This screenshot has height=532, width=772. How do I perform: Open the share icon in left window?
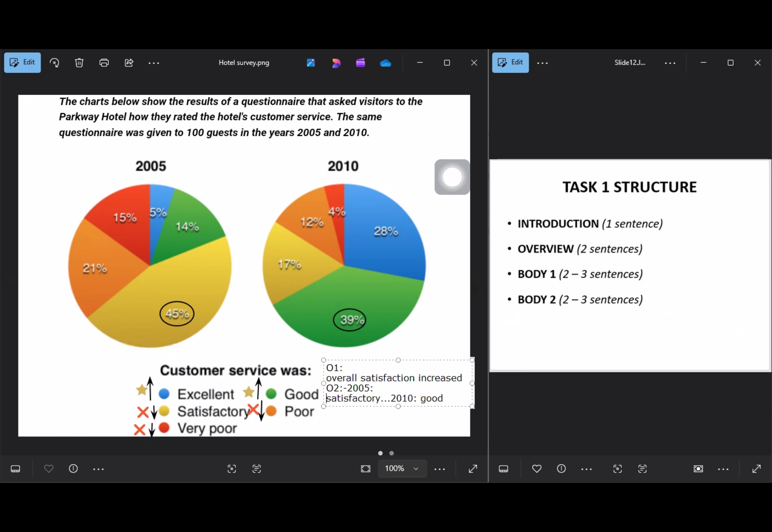point(129,63)
